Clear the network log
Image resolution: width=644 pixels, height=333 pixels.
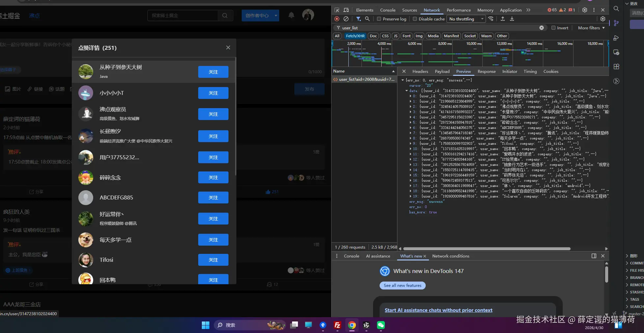coord(346,19)
